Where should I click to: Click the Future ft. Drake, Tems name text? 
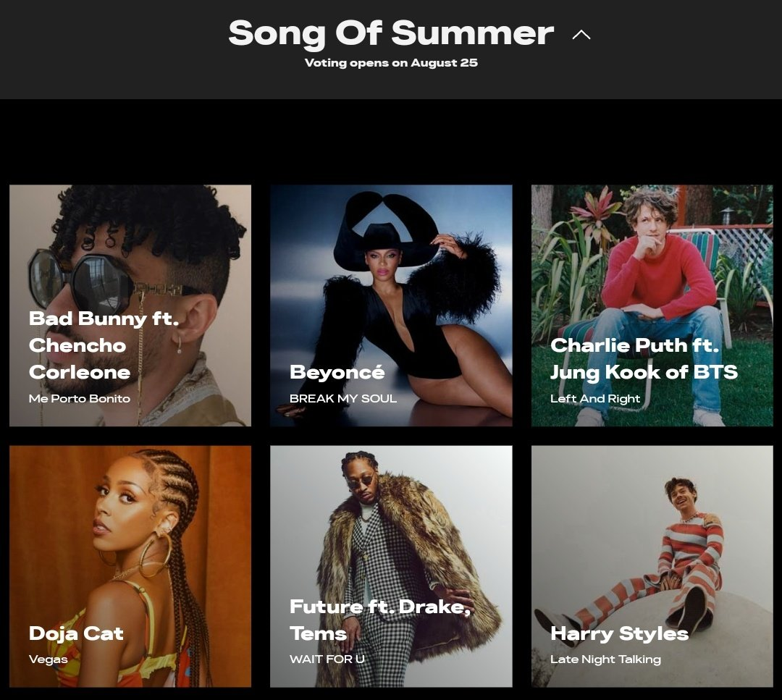(380, 620)
